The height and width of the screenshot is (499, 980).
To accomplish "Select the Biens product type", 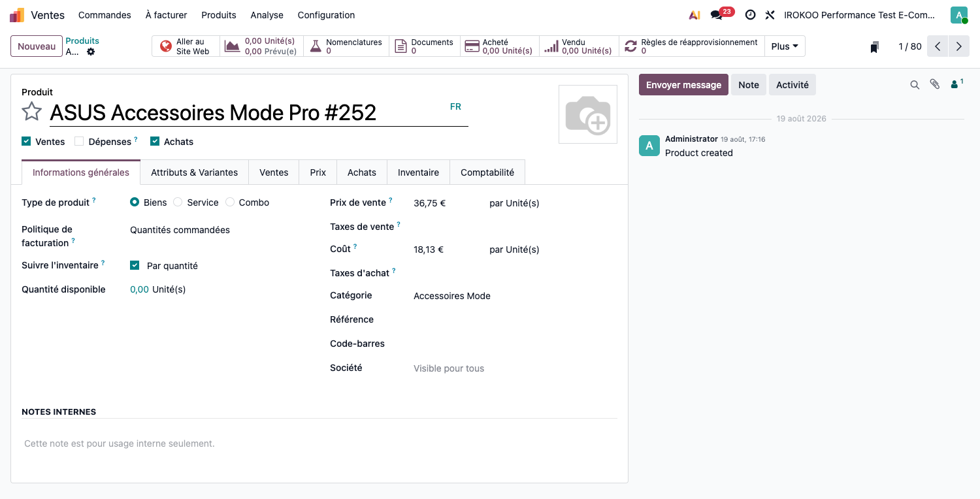I will click(135, 202).
